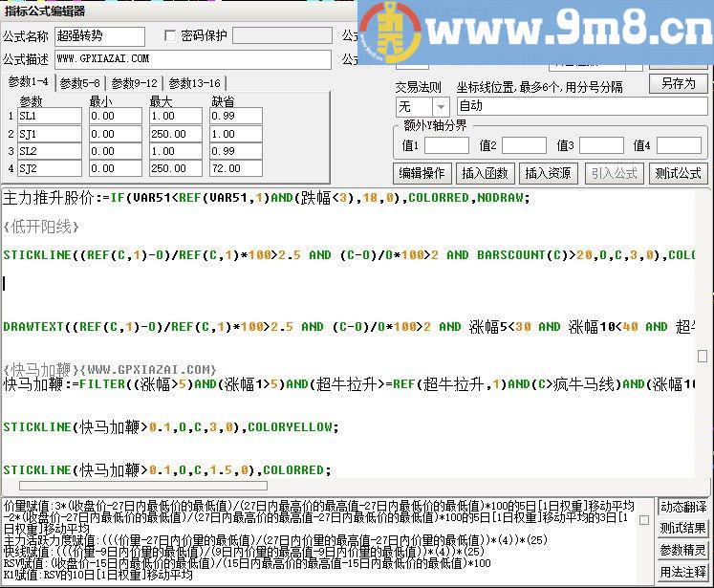This screenshot has height=588, width=714.
Task: Click the comment line {低开阳线}
Action: (41, 227)
